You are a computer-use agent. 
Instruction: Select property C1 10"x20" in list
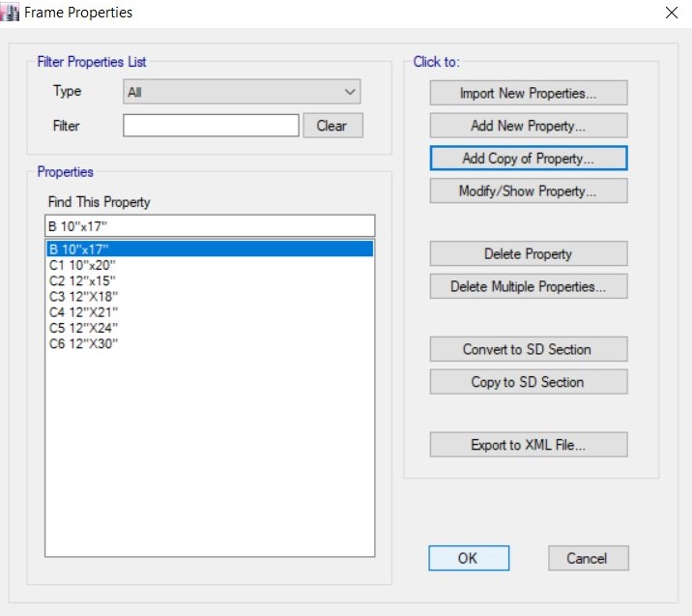click(82, 264)
